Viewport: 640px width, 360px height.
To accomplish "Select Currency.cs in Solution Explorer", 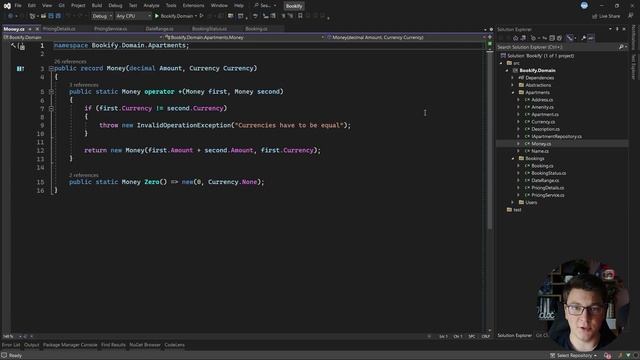I will (543, 122).
